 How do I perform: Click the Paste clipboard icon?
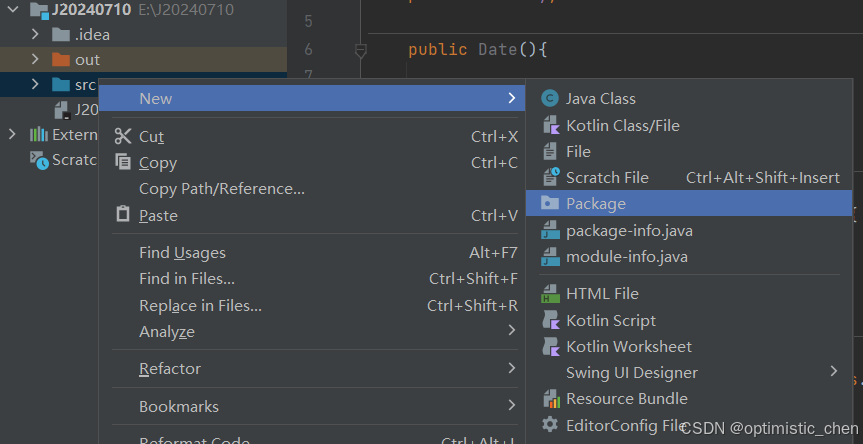(123, 215)
